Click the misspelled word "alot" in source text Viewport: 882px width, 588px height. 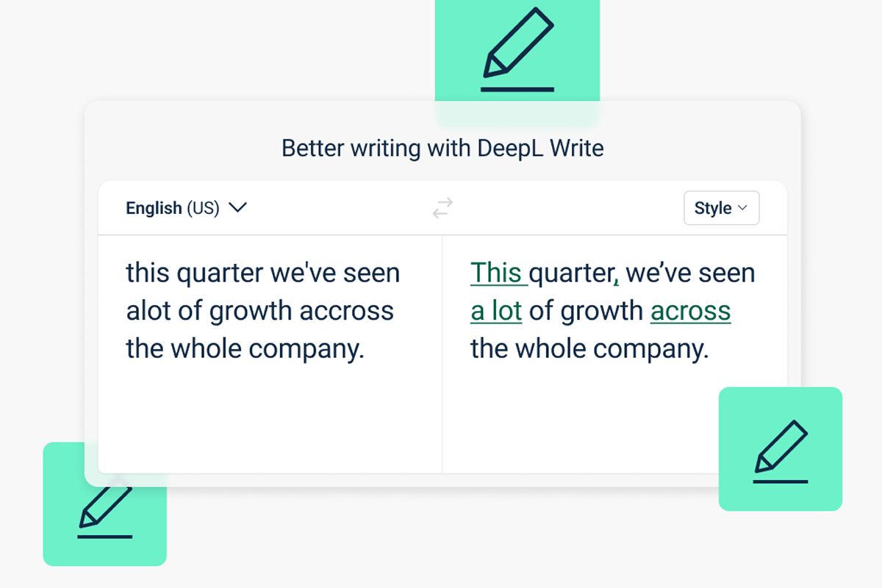point(148,311)
